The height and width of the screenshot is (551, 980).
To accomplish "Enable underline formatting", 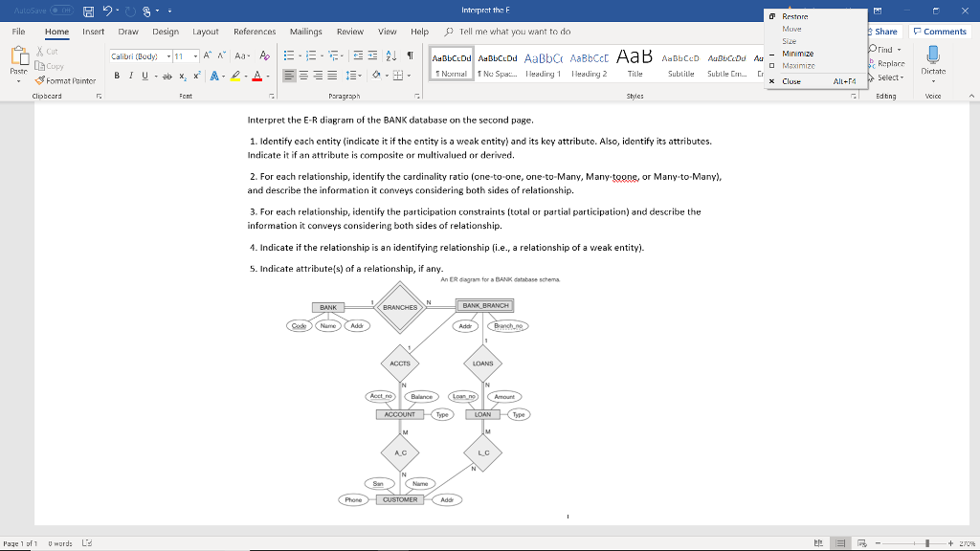I will pos(145,75).
